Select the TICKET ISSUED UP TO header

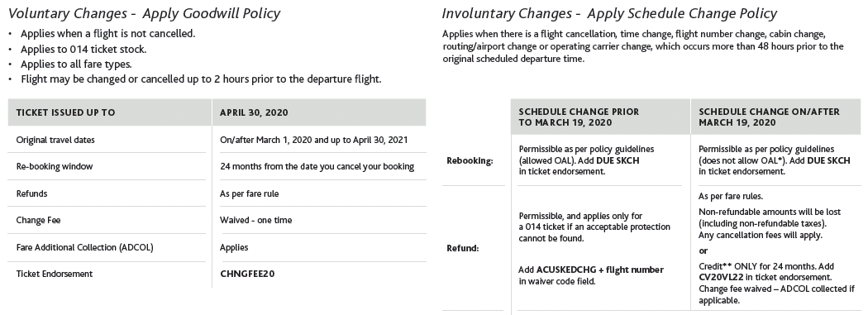click(x=65, y=112)
